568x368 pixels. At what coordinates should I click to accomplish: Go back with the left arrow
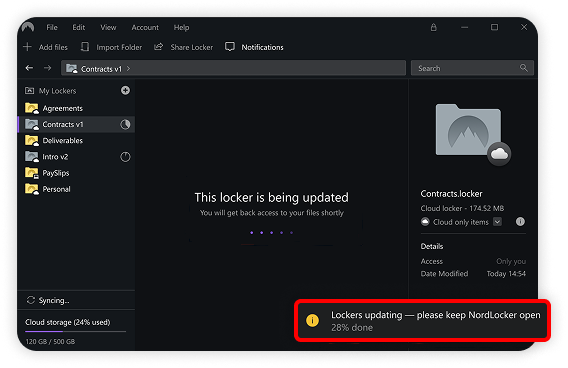pyautogui.click(x=29, y=68)
